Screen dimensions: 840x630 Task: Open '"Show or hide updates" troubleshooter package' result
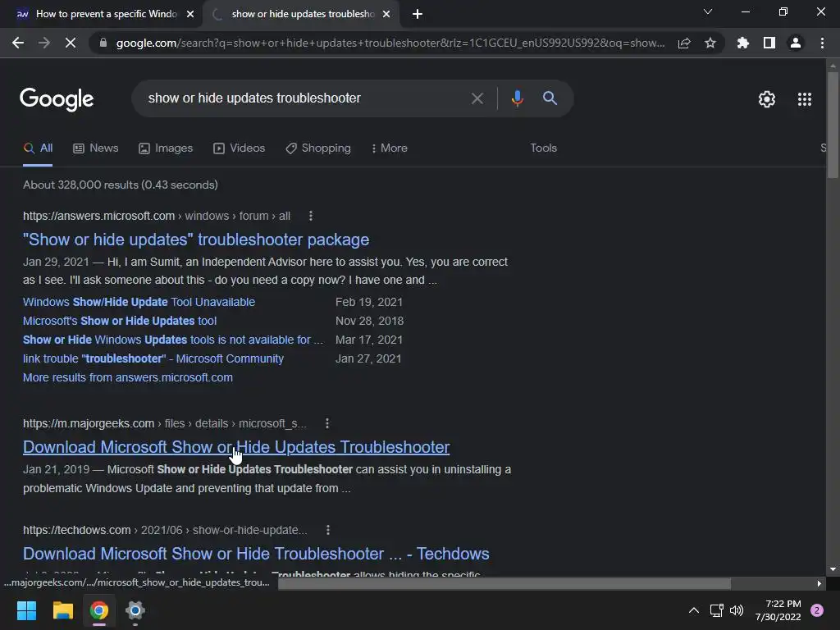(196, 240)
